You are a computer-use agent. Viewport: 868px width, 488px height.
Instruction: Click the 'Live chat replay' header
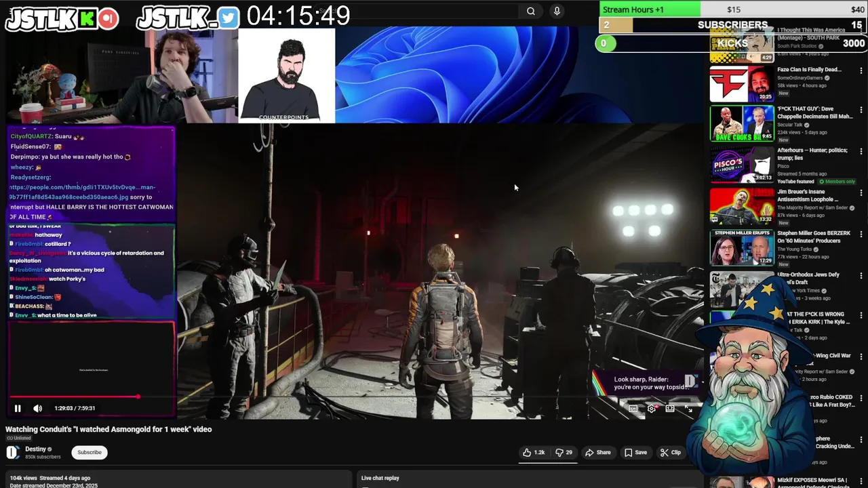pyautogui.click(x=380, y=478)
